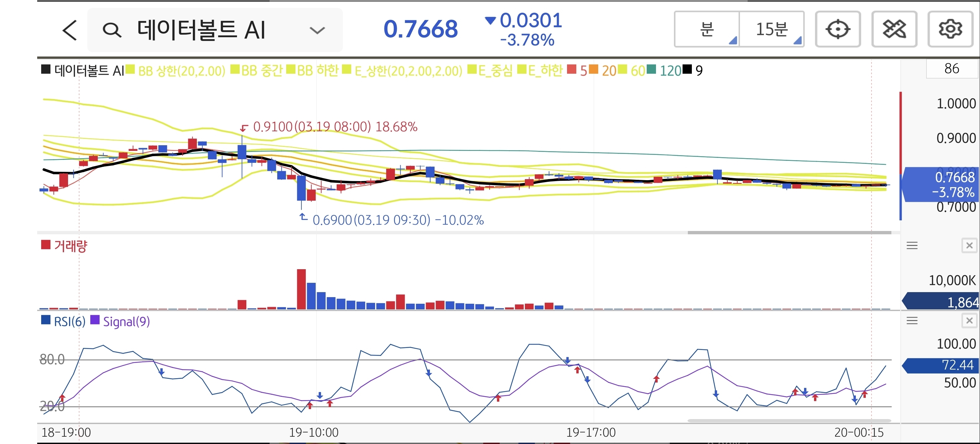Open the 15분 interval dropdown
Viewport: 980px width, 444px height.
pos(772,29)
